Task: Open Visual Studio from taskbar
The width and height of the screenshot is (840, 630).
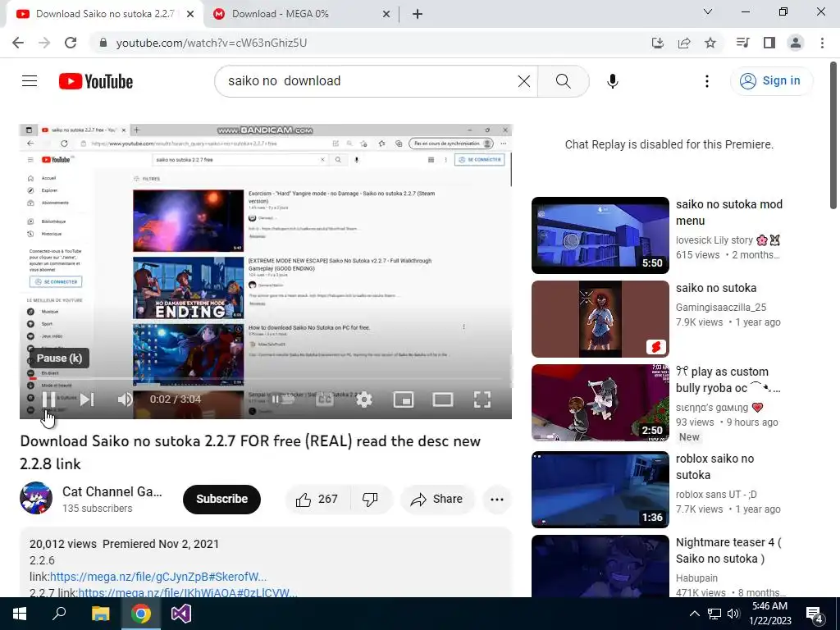Action: click(181, 614)
